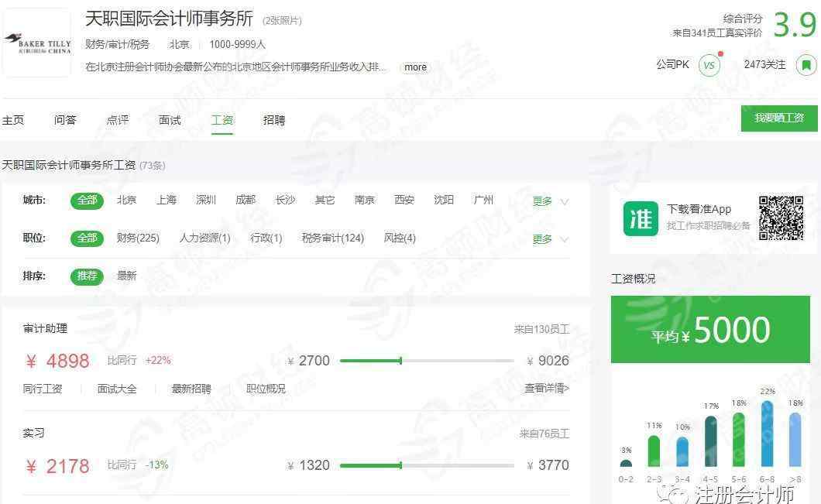Click the ¥ 2178 internship salary value
The height and width of the screenshot is (504, 821).
pos(57,466)
